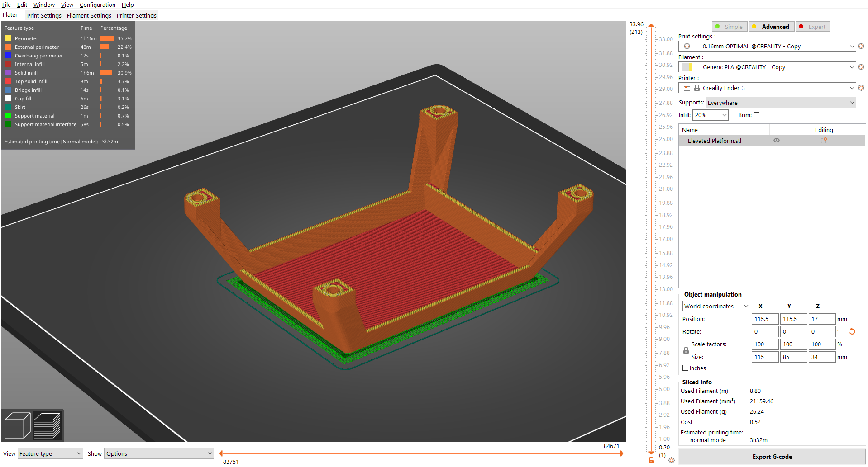Click the Top solid infill legend swatch

[x=8, y=81]
